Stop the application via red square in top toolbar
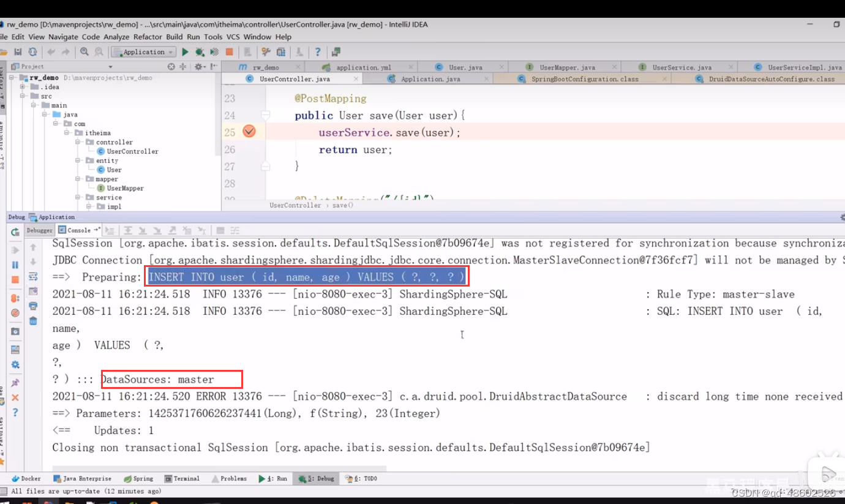Screen dimensions: 845x504 pyautogui.click(x=229, y=52)
